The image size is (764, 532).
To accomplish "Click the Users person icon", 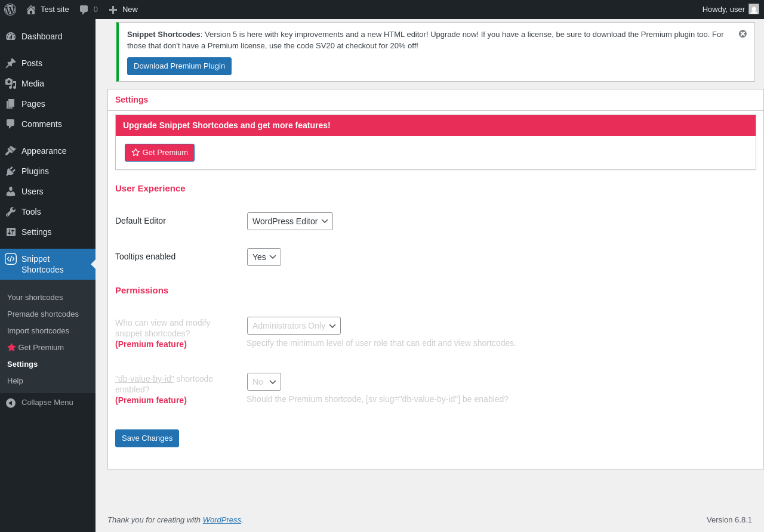I will click(x=11, y=191).
